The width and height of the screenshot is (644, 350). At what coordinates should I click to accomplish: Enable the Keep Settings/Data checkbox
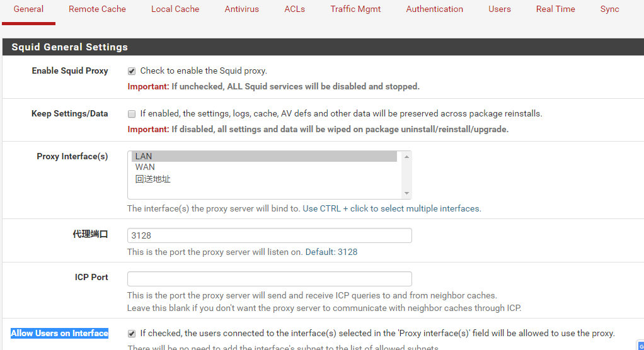(132, 114)
